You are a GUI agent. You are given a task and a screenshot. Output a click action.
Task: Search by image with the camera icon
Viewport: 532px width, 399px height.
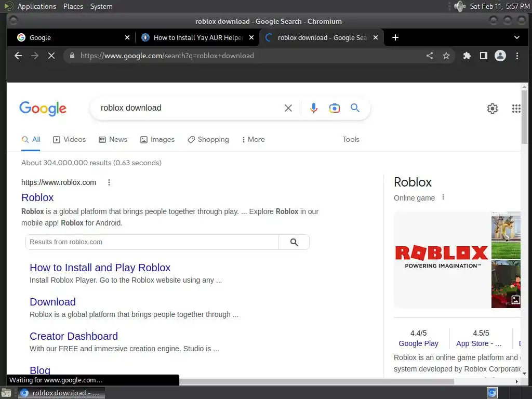[x=334, y=108]
